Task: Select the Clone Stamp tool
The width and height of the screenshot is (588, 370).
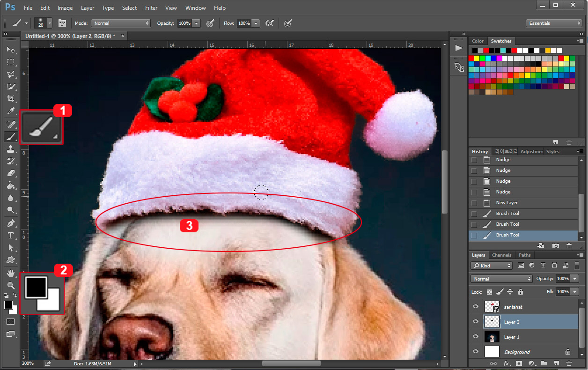Action: [x=11, y=149]
